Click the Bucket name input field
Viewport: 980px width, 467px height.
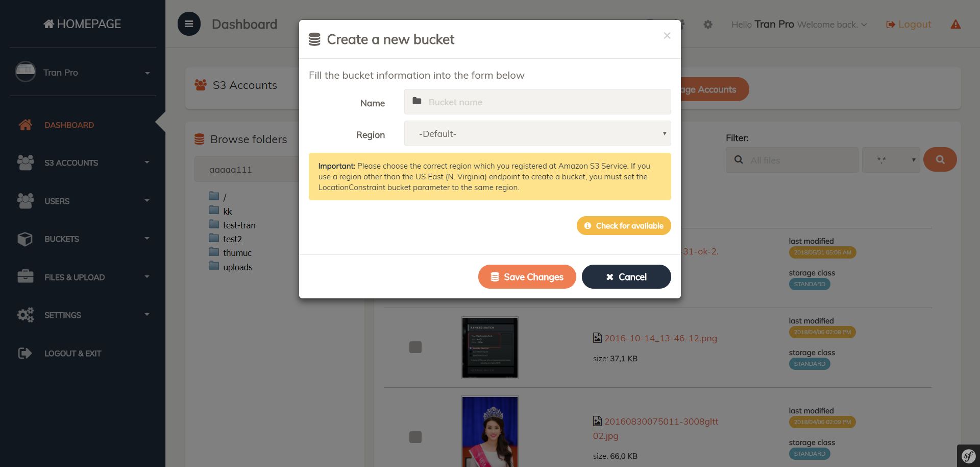537,102
